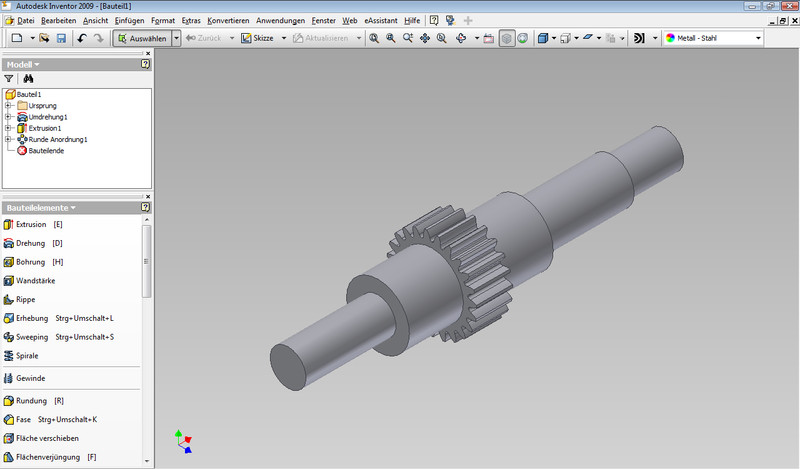Click the Bohrung hole tool

coord(30,262)
